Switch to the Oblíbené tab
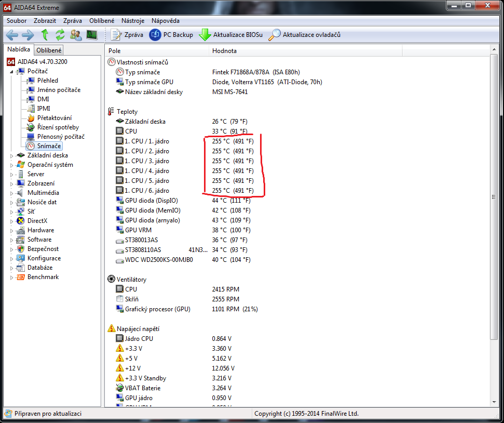504x423 pixels. tap(49, 50)
